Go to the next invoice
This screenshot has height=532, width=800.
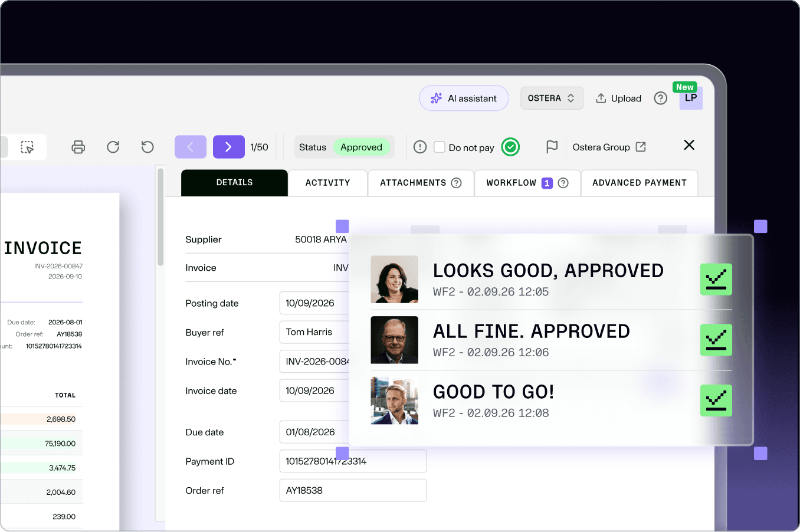click(x=229, y=147)
